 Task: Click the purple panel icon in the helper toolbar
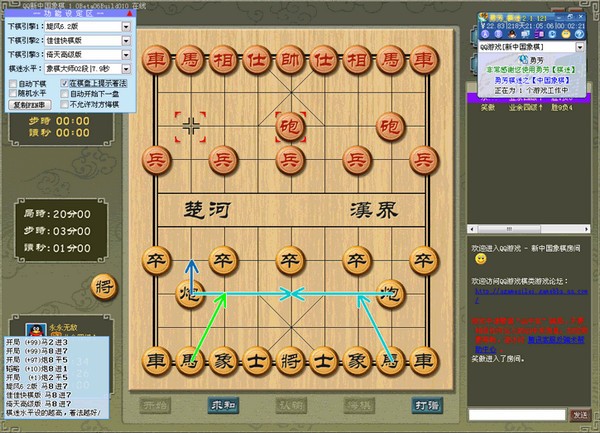539,34
